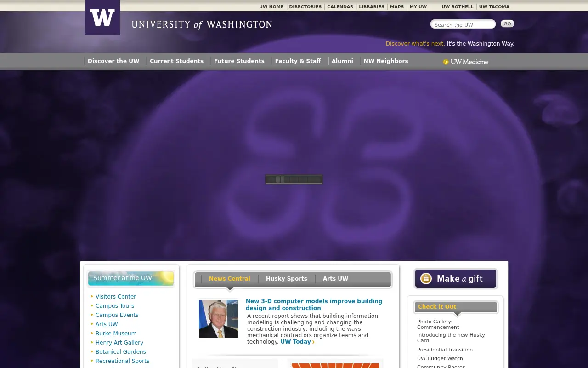Open the University of Washington wordmark

tap(202, 25)
